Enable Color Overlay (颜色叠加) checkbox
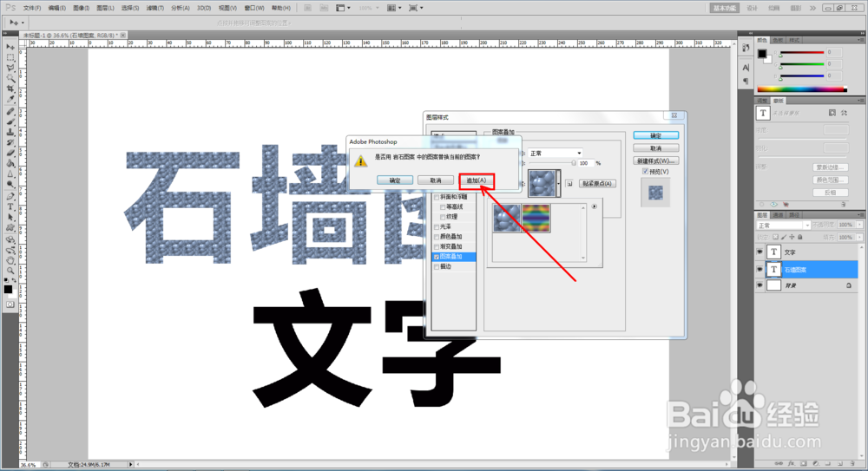 click(437, 237)
